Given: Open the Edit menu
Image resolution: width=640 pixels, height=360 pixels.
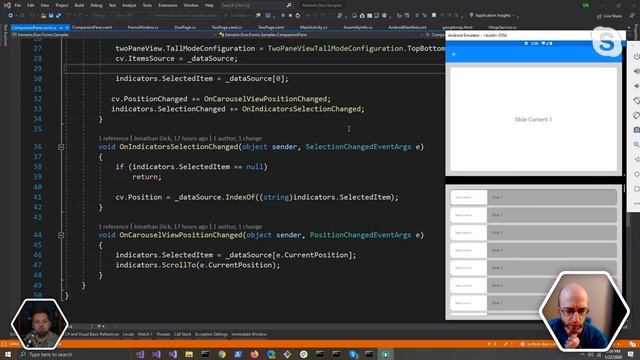Looking at the screenshot, I should click(31, 5).
